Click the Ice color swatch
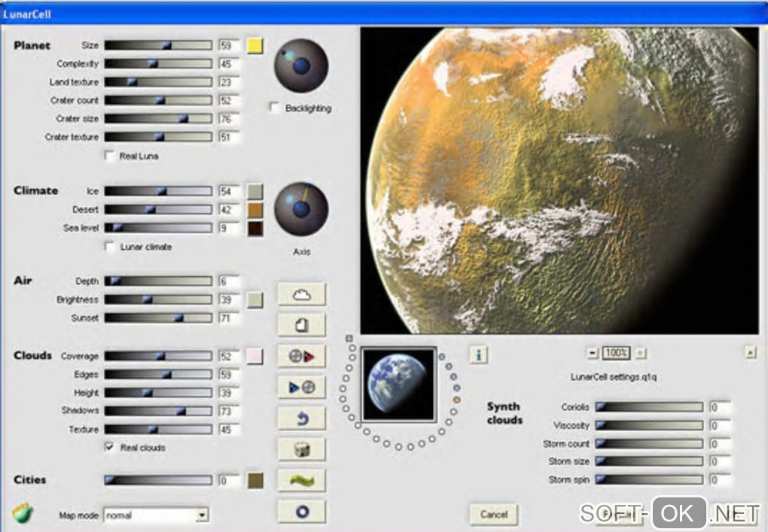This screenshot has height=532, width=768. click(x=254, y=191)
